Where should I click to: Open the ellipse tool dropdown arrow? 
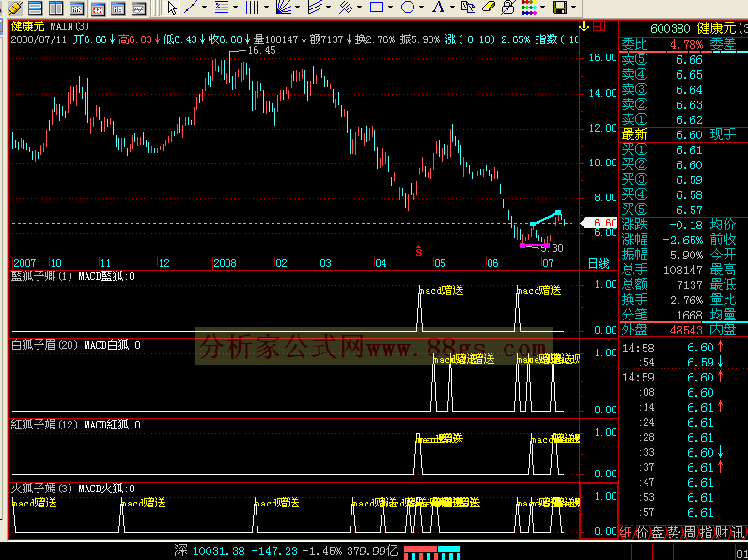coord(421,8)
